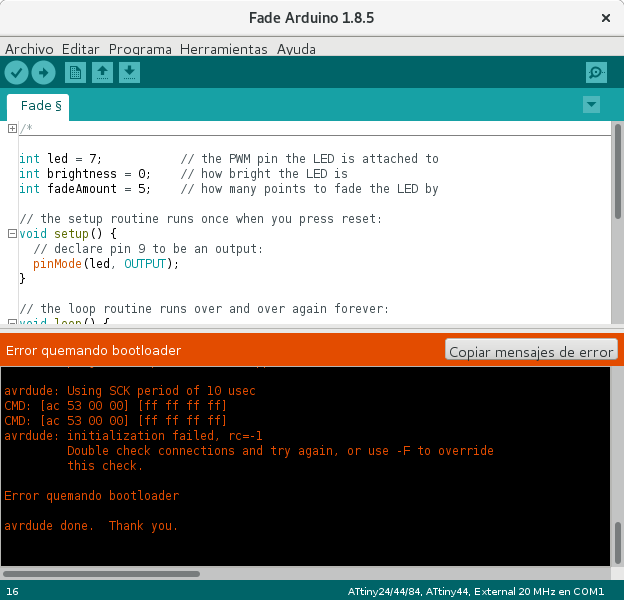The image size is (624, 600).
Task: Open the Herramientas menu
Action: (x=223, y=49)
